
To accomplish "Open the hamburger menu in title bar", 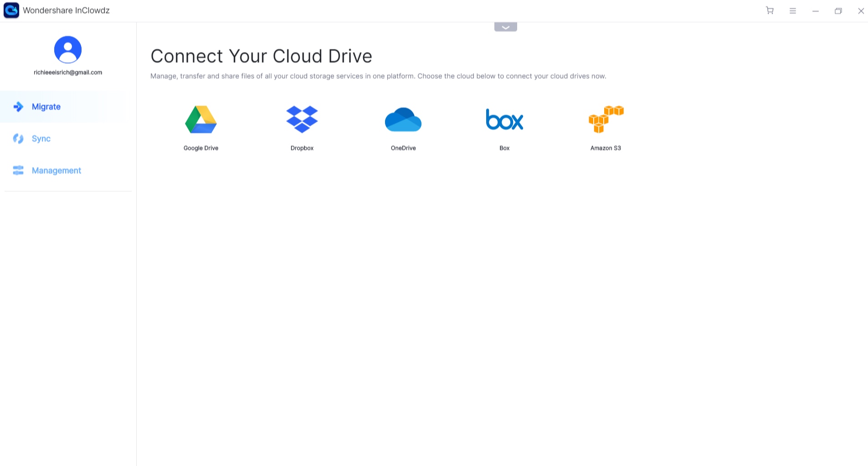I will click(x=793, y=10).
